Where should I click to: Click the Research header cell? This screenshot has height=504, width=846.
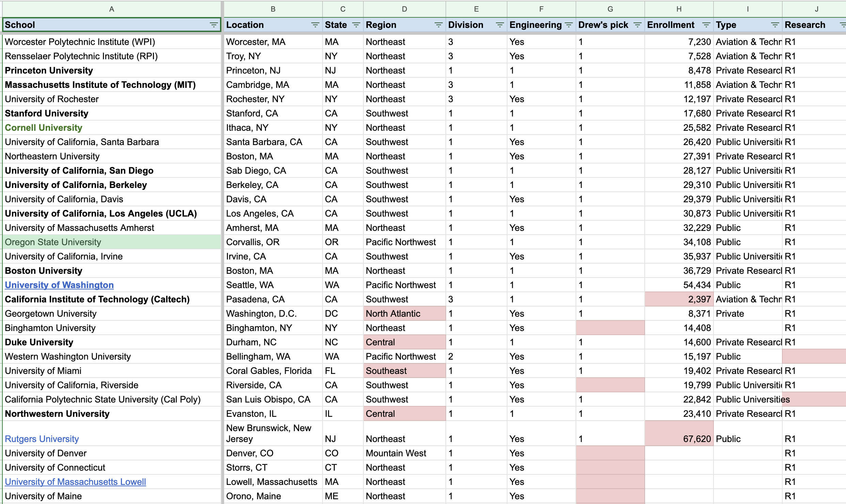click(x=814, y=25)
